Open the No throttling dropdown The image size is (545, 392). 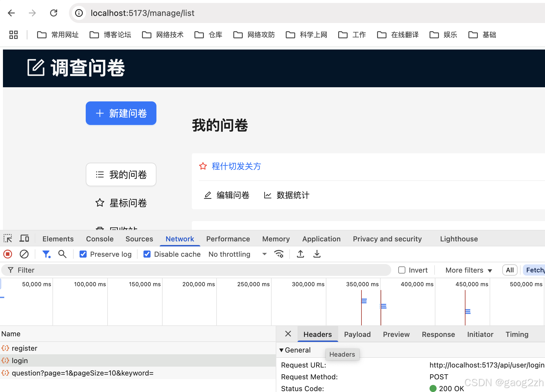237,254
